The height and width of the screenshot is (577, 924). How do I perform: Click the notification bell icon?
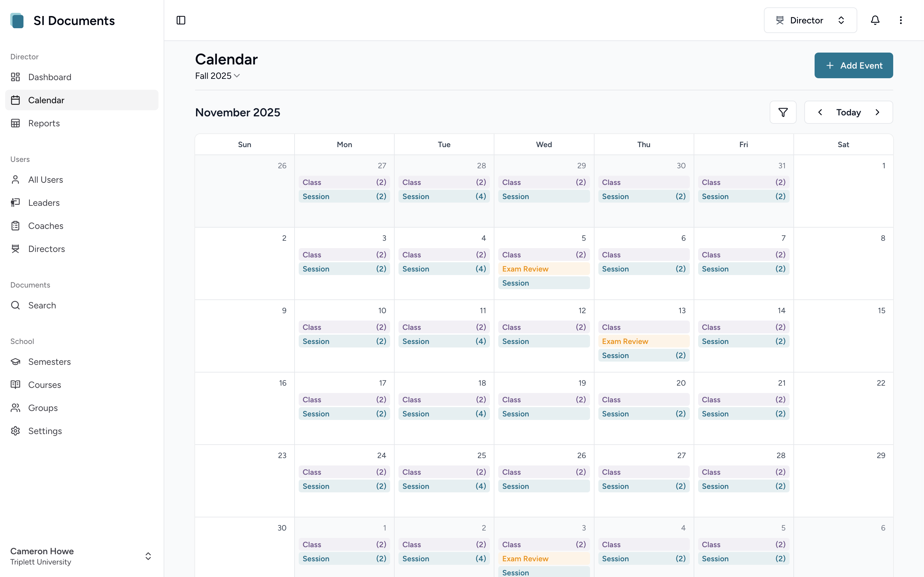pyautogui.click(x=875, y=20)
